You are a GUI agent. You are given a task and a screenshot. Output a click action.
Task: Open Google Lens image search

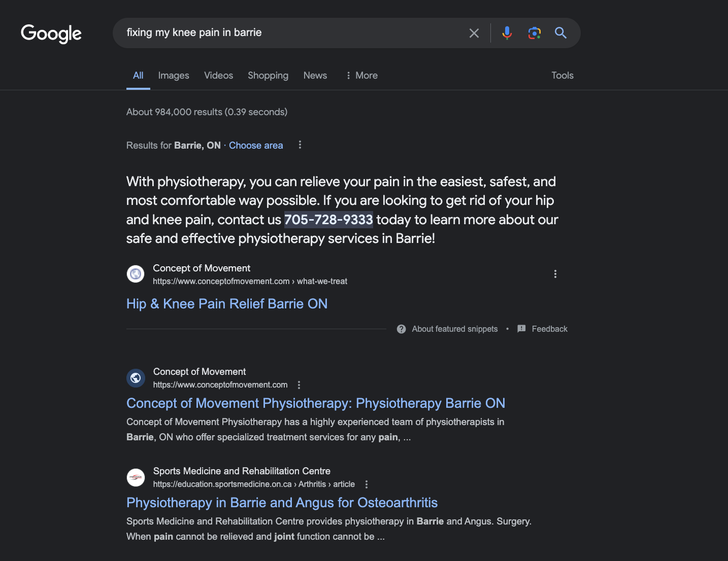click(534, 32)
